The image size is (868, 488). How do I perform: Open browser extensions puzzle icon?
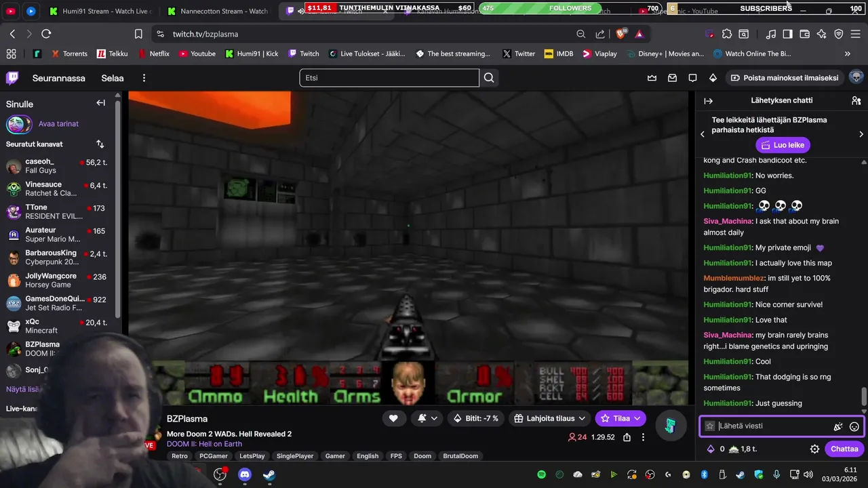click(x=727, y=34)
